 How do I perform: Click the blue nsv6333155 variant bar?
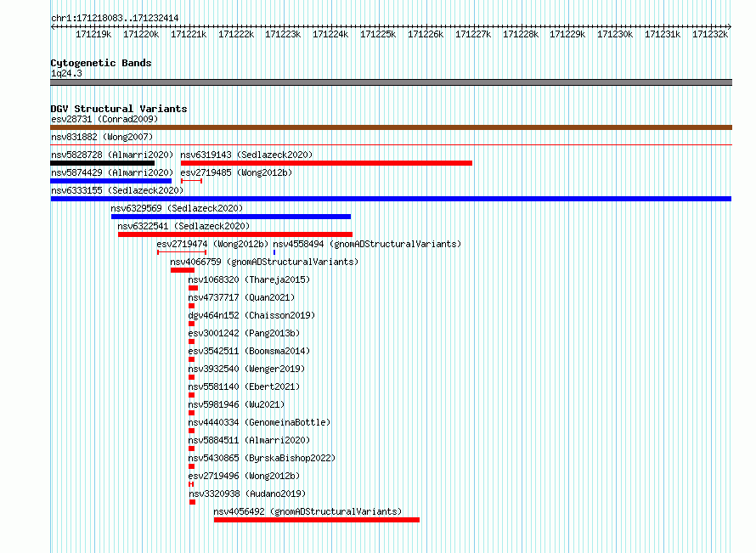click(391, 199)
